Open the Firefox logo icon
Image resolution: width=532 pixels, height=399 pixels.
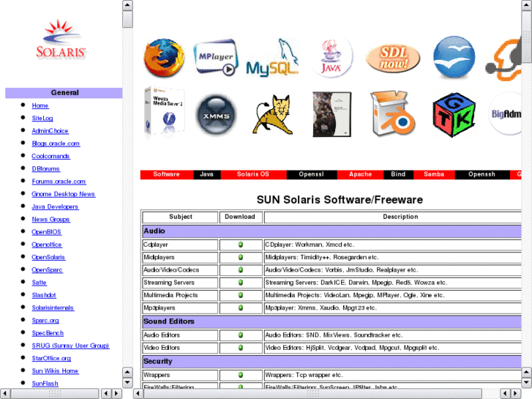164,58
